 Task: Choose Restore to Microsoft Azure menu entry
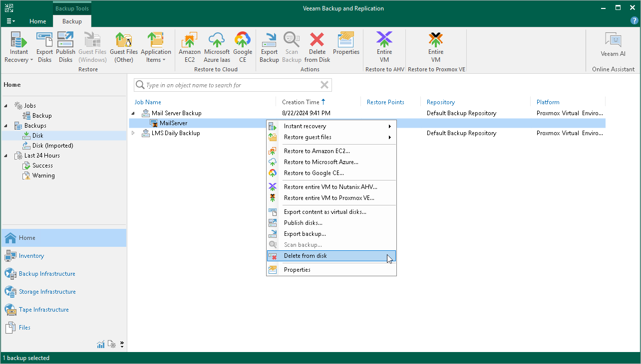pos(331,162)
